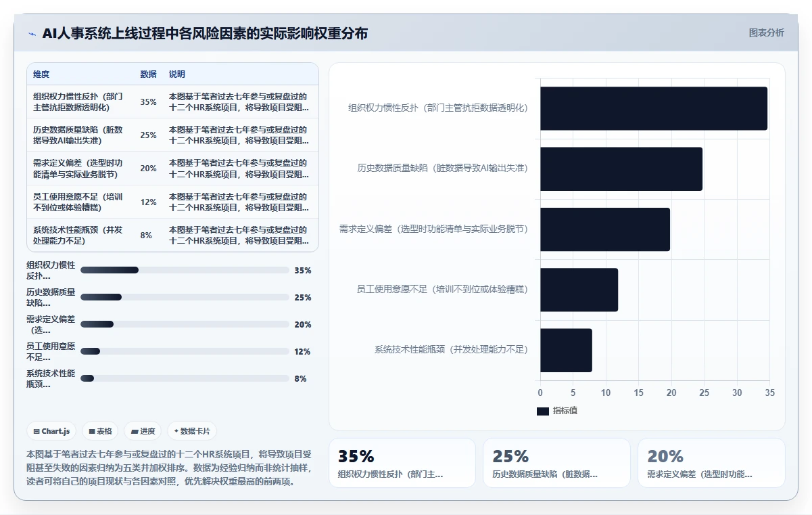Click the 图表分析 label in header
Viewport: 812px width, 515px height.
click(x=766, y=32)
